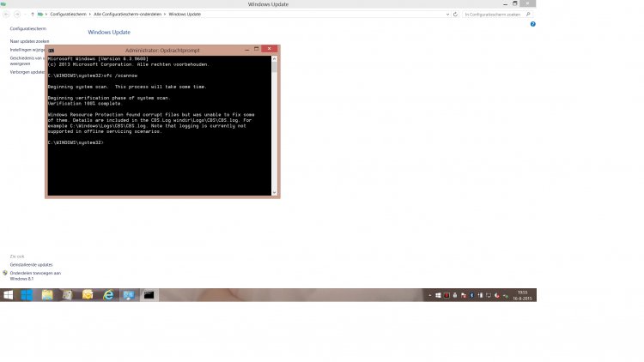Open Internet Explorer from the taskbar
Screen dimensions: 644x362
[108, 295]
